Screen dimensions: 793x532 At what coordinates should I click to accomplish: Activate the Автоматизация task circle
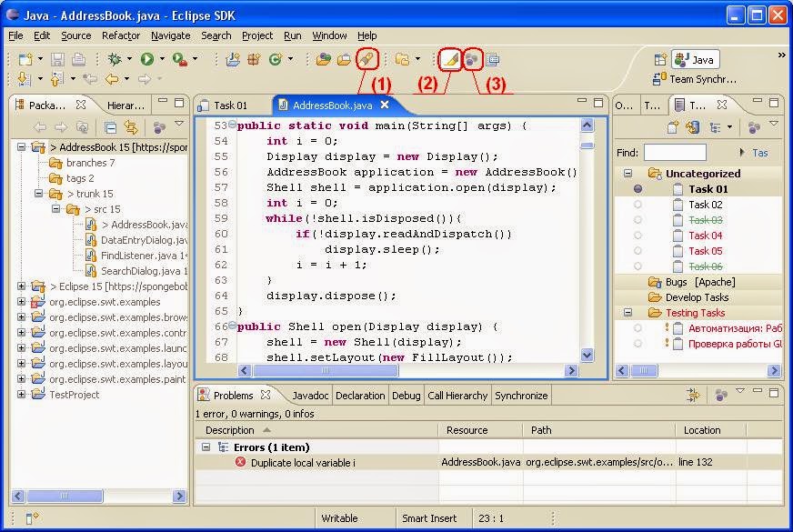click(x=637, y=328)
